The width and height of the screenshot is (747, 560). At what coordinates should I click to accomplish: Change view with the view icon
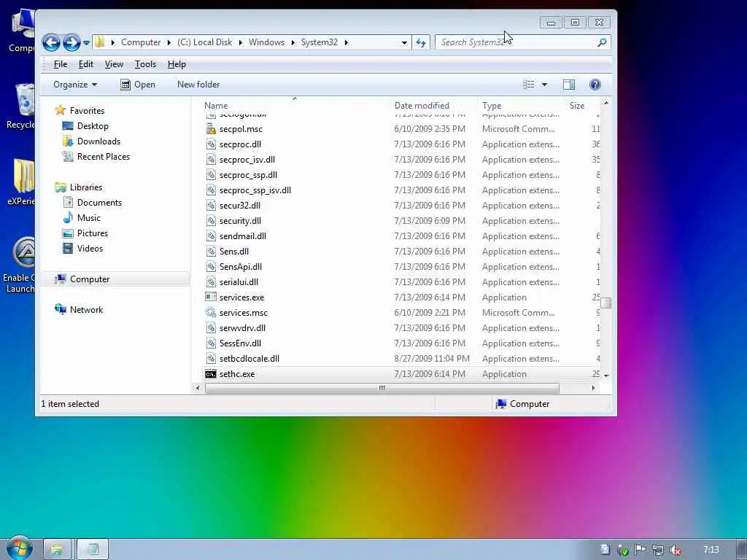point(528,85)
